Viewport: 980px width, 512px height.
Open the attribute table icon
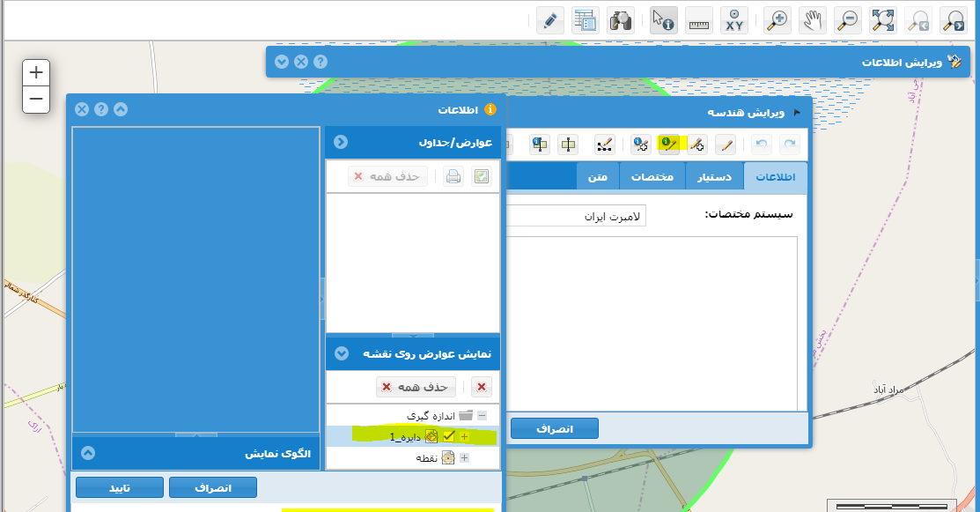pos(585,20)
